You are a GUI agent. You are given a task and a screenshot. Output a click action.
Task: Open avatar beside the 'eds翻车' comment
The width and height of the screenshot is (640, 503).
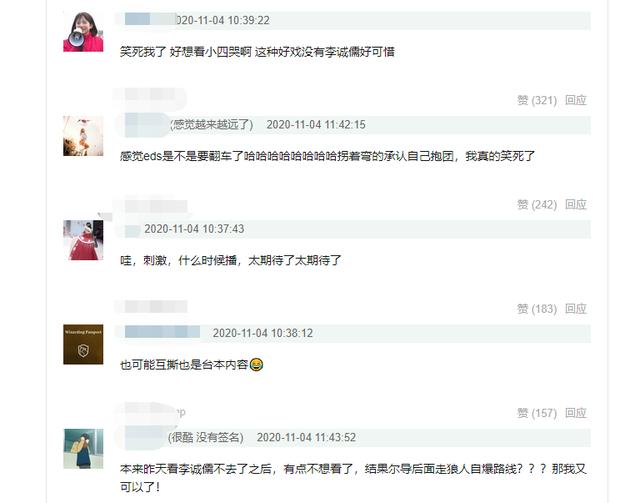83,136
